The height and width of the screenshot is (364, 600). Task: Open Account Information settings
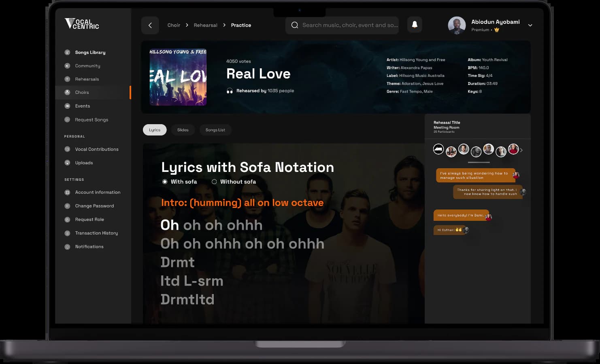98,192
